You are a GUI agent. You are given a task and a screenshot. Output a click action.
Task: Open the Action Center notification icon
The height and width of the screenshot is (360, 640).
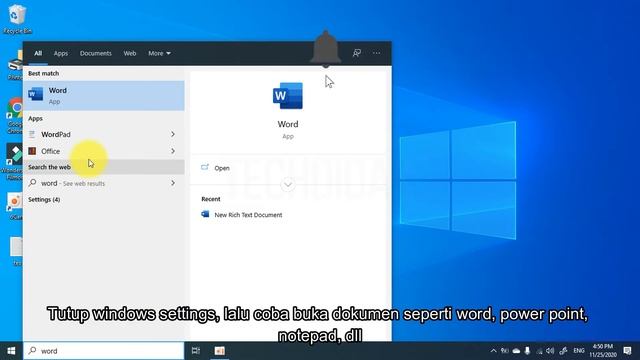[628, 351]
